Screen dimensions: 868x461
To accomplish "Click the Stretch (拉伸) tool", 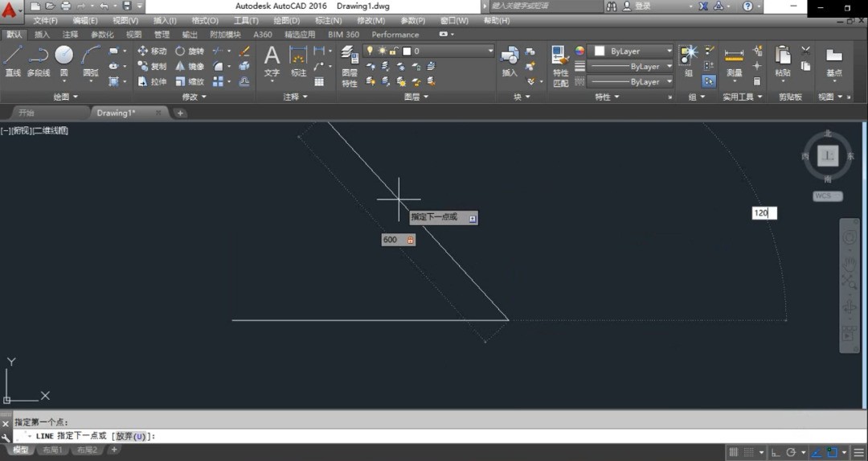I will tap(152, 81).
